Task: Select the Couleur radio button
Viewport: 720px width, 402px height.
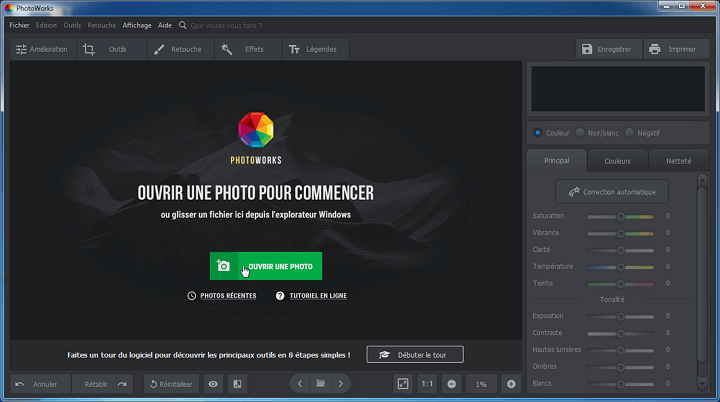Action: [x=537, y=133]
